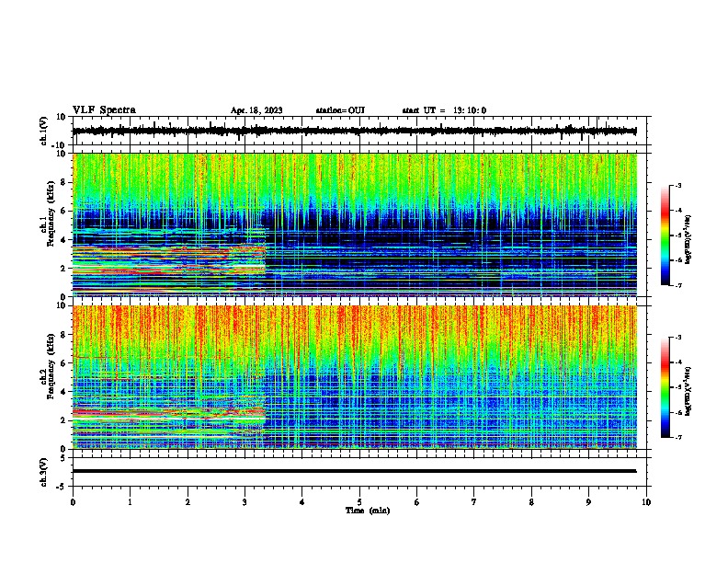Click the ch.1 spectrogram panel
Viewport: 728px width, 563px height.
click(354, 224)
